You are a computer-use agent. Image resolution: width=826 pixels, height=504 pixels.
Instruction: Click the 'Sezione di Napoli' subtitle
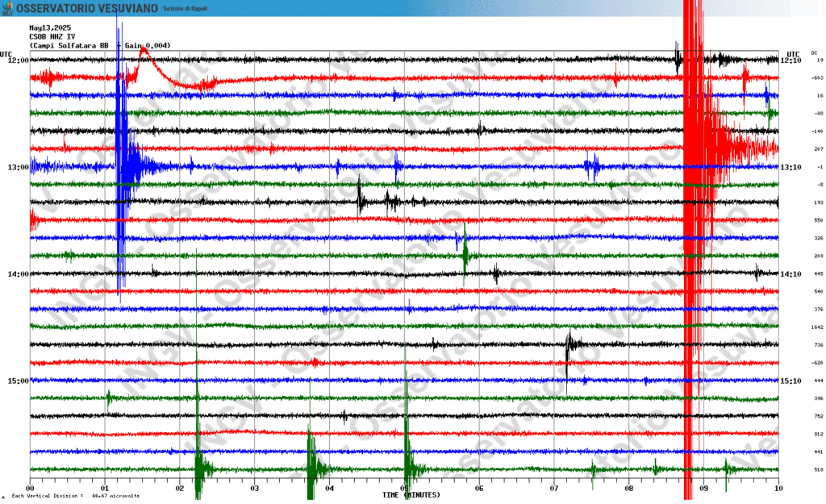[186, 9]
